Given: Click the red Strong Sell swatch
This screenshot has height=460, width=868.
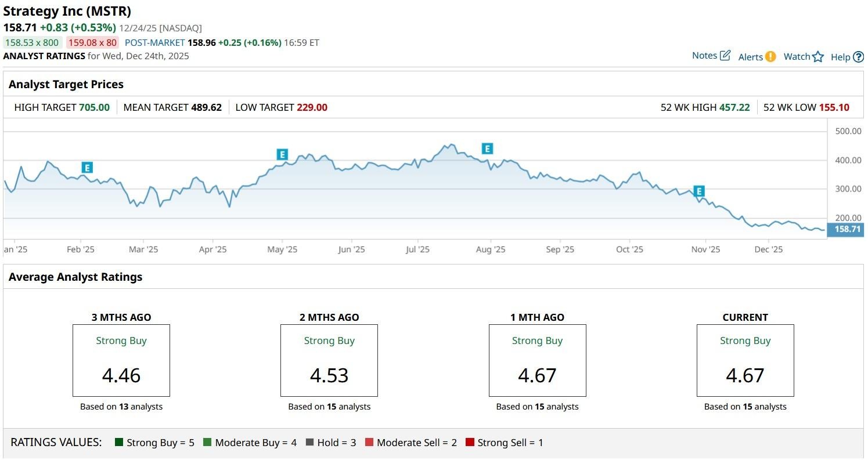Looking at the screenshot, I should (470, 443).
